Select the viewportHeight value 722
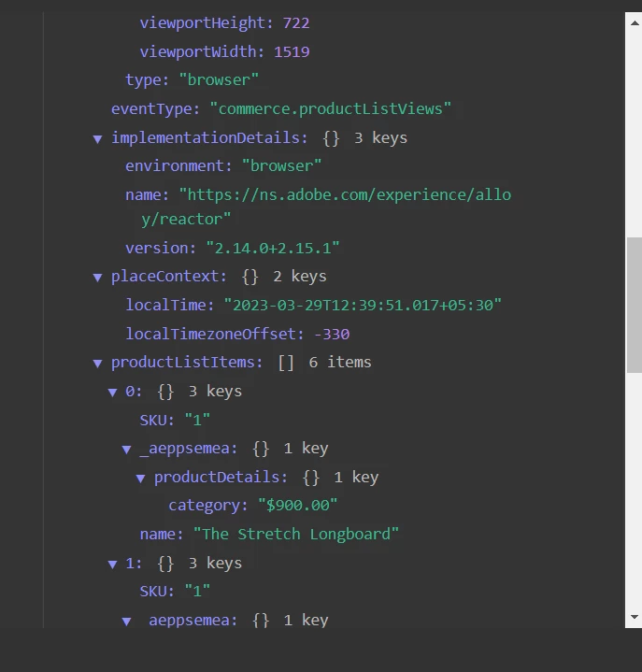Image resolution: width=642 pixels, height=672 pixels. coord(296,22)
